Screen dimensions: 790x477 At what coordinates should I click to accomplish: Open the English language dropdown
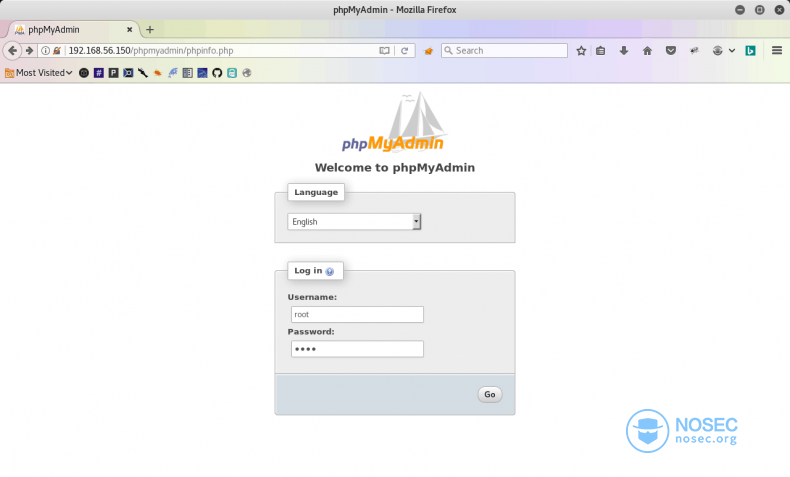click(354, 222)
